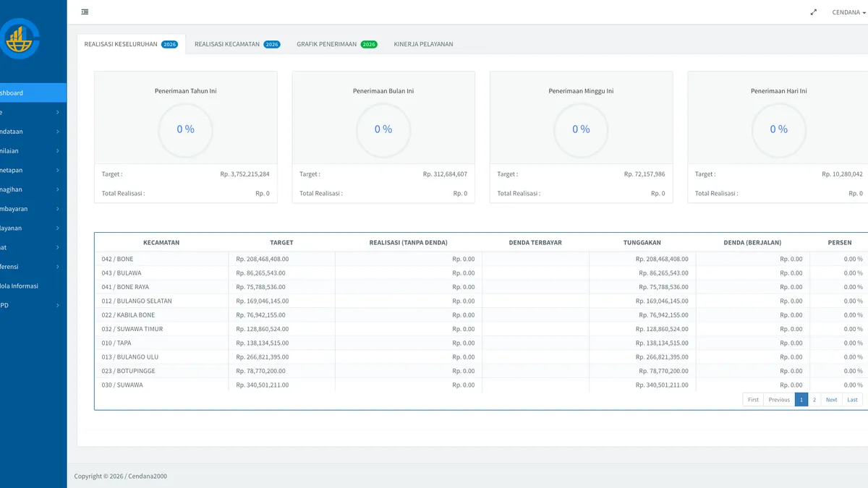Expand the Referensi sidebar menu chevron

(58, 267)
